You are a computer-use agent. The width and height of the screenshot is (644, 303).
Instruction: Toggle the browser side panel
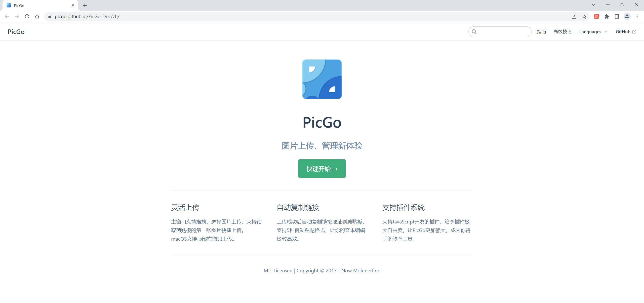tap(617, 17)
